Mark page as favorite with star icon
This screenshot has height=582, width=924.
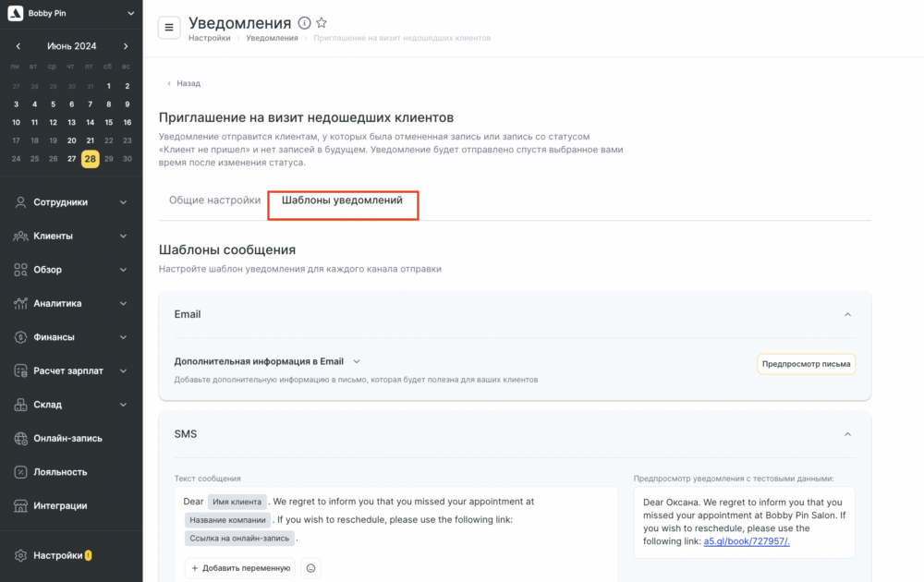322,23
